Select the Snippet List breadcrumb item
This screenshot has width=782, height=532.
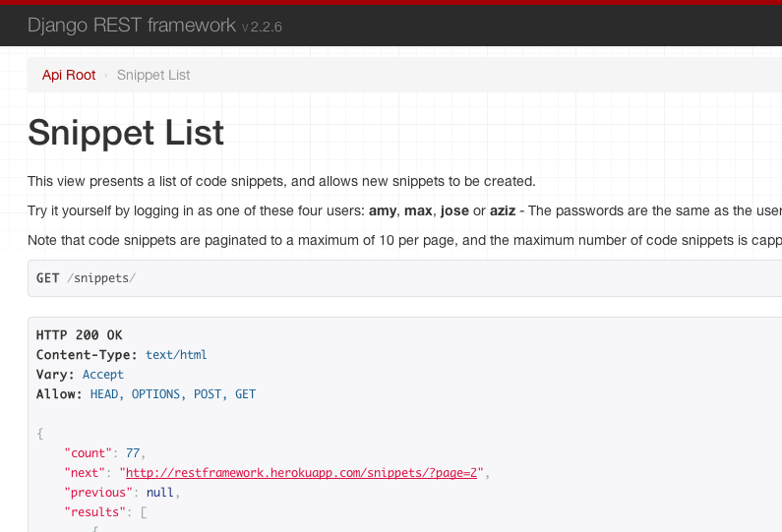(x=153, y=75)
